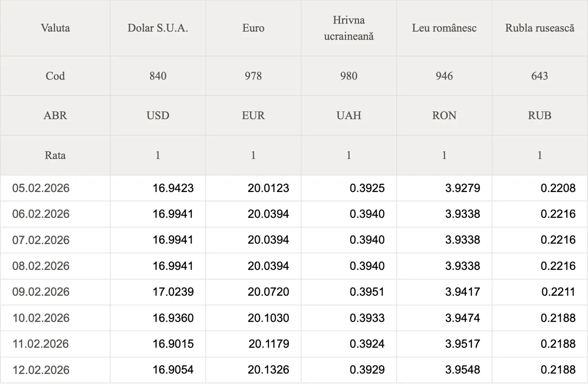Screen dimensions: 588x384
Task: Select the UAH abbreviation cell
Action: (x=349, y=115)
